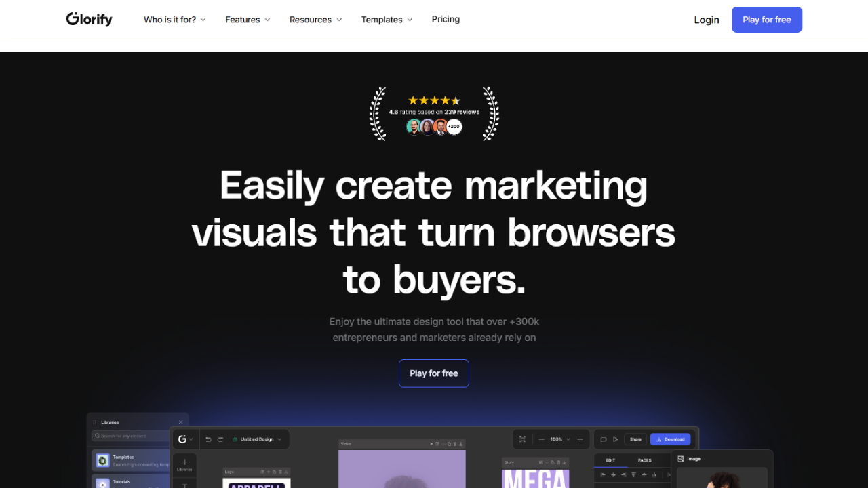Click the MEGA story thumbnail
The height and width of the screenshot is (488, 868).
click(535, 479)
